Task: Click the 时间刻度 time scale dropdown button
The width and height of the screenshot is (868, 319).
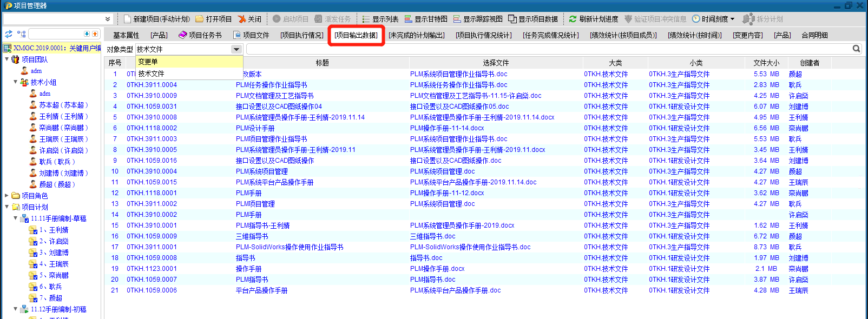Action: 713,19
